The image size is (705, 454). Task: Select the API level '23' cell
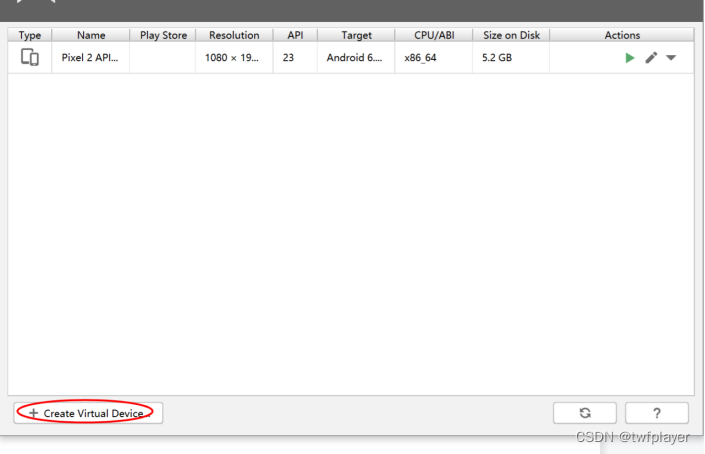click(x=295, y=58)
